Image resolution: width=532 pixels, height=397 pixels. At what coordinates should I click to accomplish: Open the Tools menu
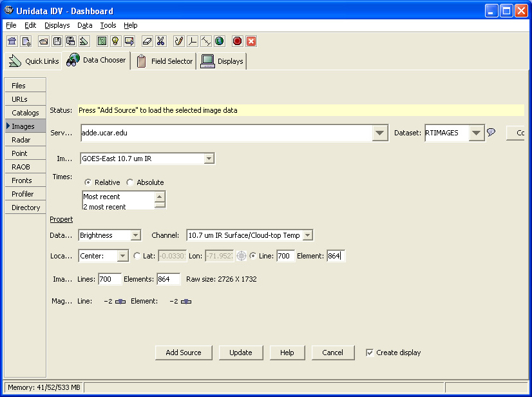(x=108, y=25)
